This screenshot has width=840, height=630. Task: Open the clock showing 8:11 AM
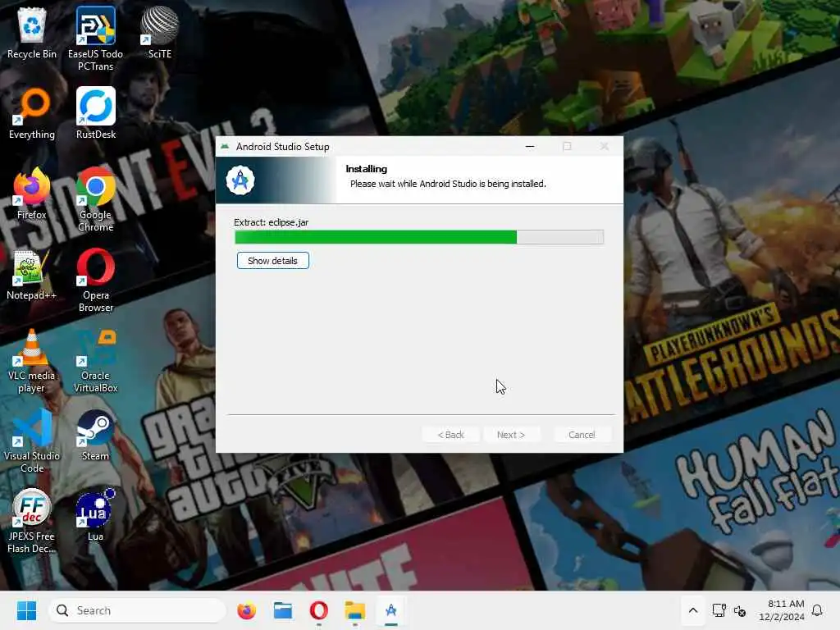pos(781,610)
